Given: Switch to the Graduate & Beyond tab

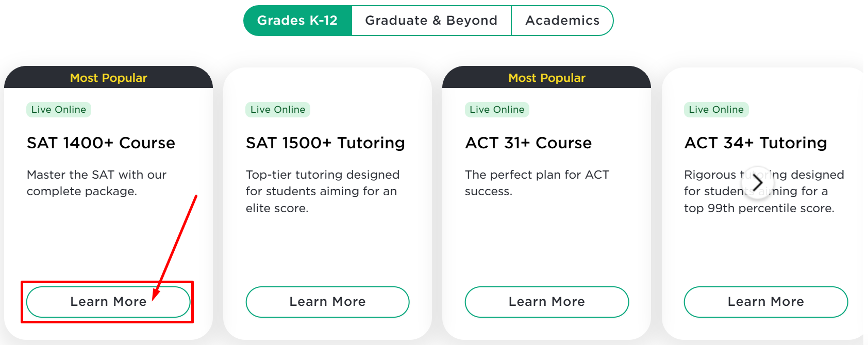Looking at the screenshot, I should (x=431, y=21).
